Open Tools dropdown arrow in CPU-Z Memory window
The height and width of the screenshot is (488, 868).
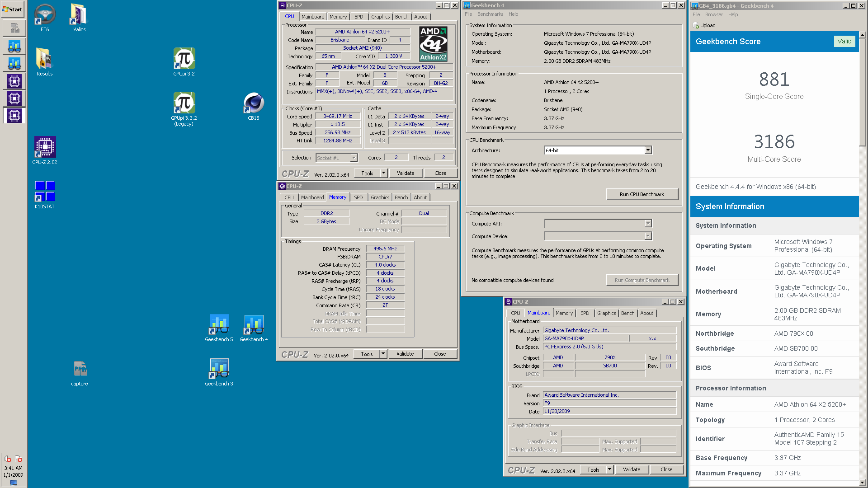coord(383,354)
